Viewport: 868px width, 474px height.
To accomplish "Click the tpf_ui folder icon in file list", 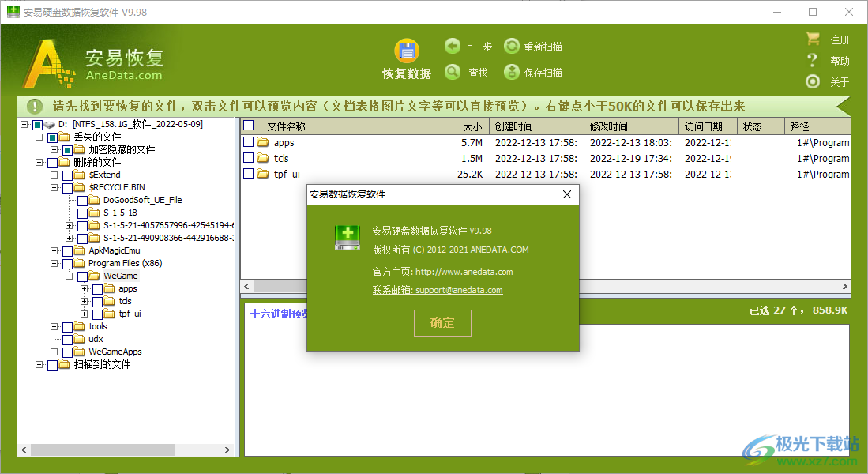I will pyautogui.click(x=263, y=174).
